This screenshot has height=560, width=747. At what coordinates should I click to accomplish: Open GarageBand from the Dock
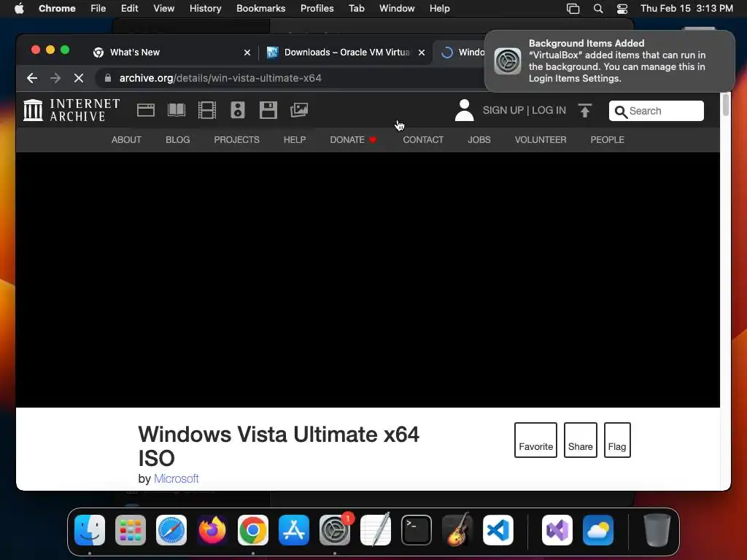pyautogui.click(x=457, y=530)
